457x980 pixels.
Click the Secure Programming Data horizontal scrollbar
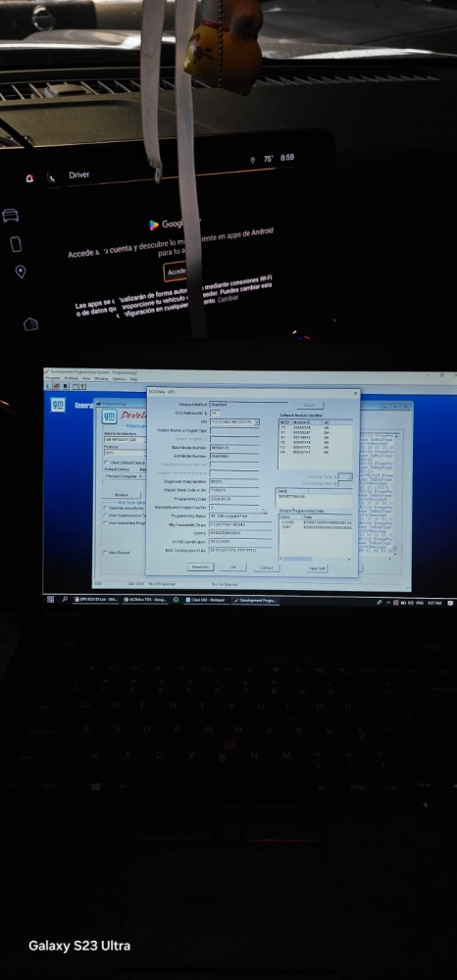316,559
